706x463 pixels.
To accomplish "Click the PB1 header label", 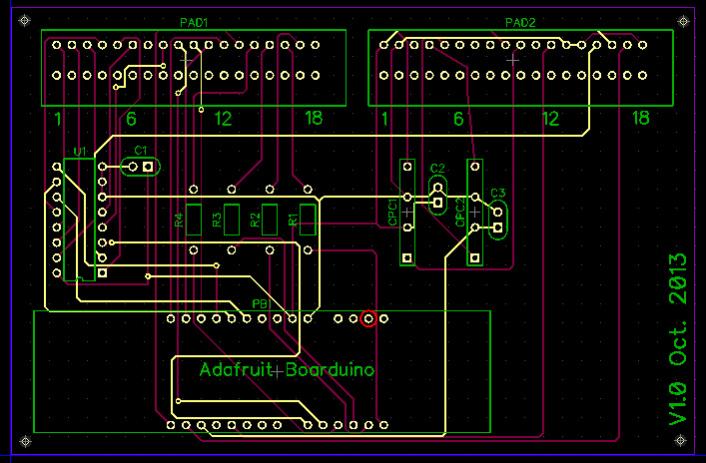I will tap(260, 304).
